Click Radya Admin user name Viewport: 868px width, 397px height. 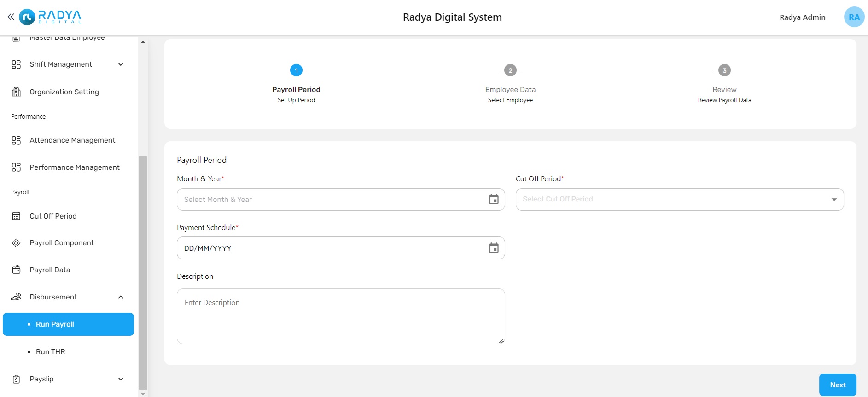pos(802,17)
